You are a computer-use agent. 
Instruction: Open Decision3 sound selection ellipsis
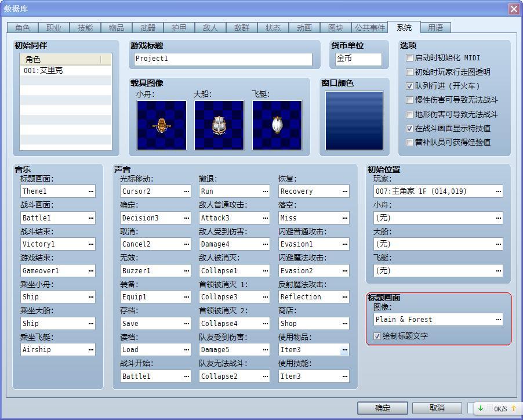(187, 218)
